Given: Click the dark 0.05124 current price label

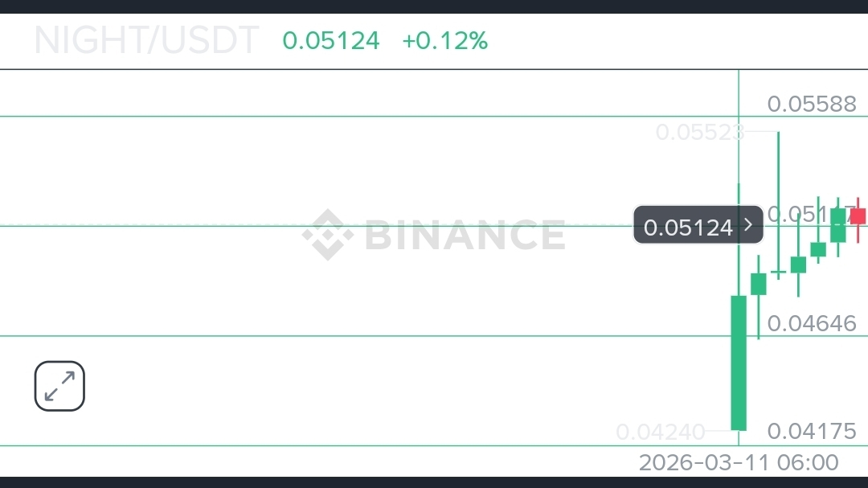Looking at the screenshot, I should (x=688, y=228).
